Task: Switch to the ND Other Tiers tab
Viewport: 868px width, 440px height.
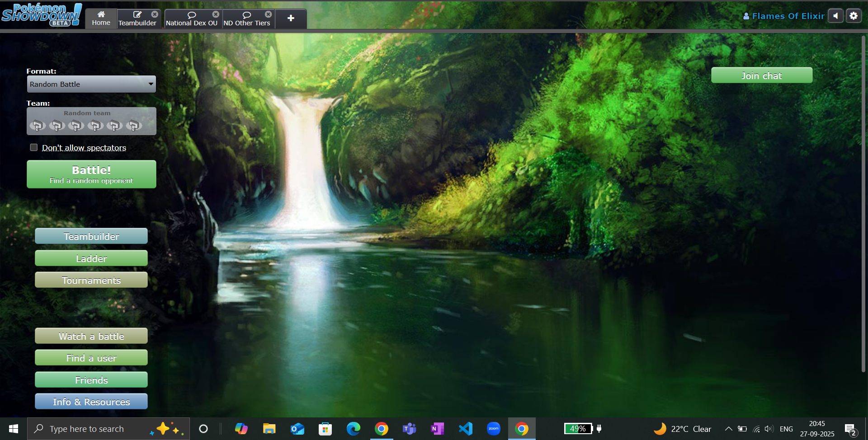Action: click(246, 20)
